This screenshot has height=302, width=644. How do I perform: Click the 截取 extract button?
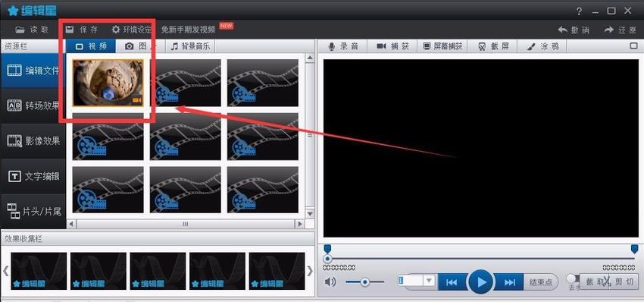click(x=595, y=282)
